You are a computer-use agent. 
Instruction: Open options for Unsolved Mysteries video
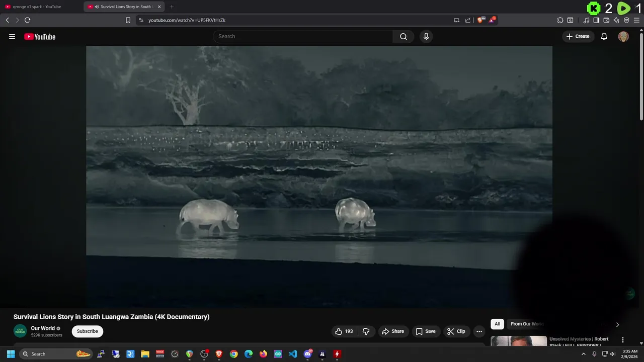(623, 340)
